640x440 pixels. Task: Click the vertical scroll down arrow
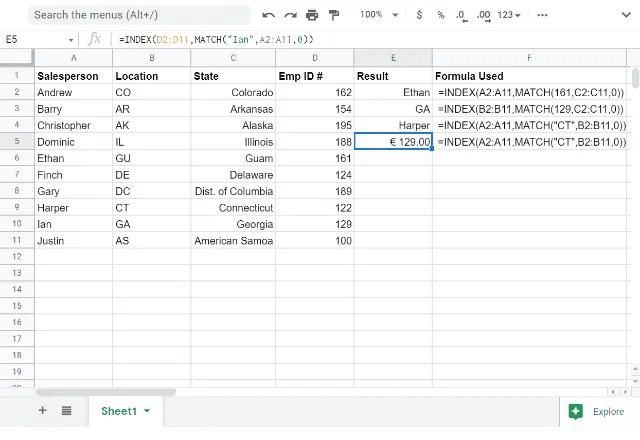click(x=635, y=381)
